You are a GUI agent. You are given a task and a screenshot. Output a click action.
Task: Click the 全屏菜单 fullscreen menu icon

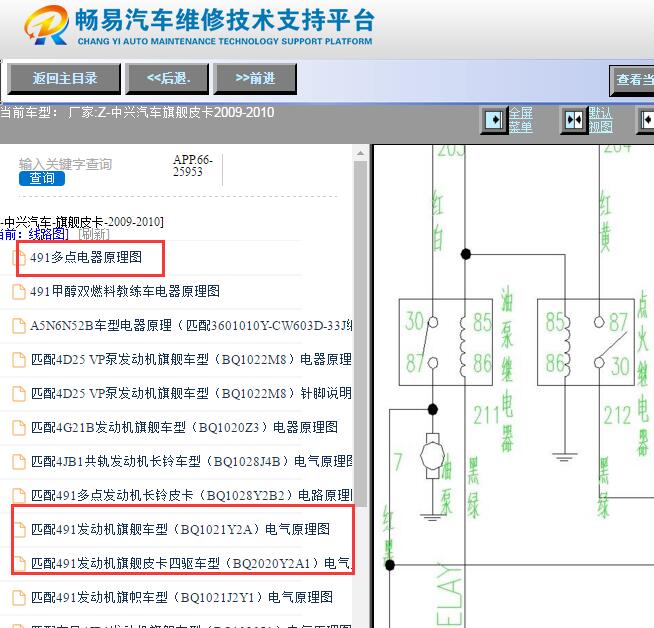(x=494, y=121)
